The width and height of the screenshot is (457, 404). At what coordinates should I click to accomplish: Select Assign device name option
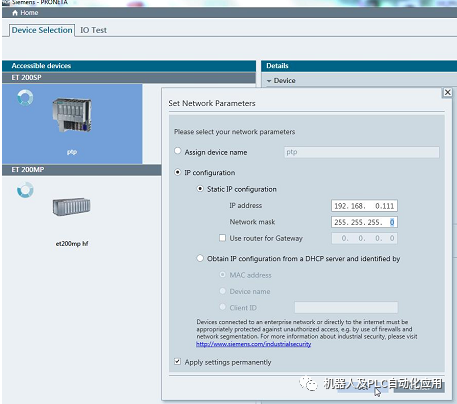point(178,151)
